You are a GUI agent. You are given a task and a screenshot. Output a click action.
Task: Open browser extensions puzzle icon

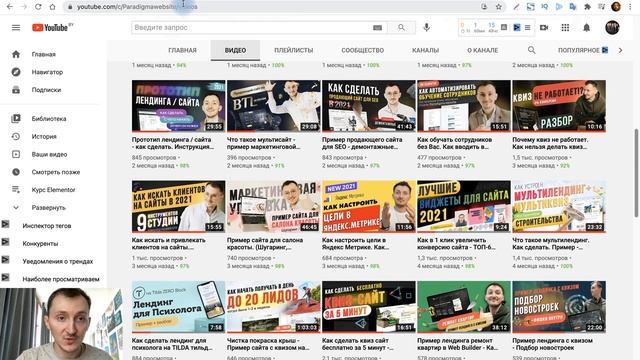pyautogui.click(x=587, y=7)
